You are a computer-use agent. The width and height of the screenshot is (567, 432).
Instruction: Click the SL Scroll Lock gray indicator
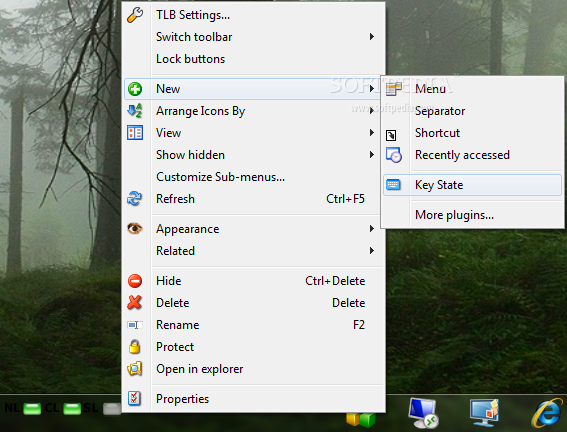point(112,409)
